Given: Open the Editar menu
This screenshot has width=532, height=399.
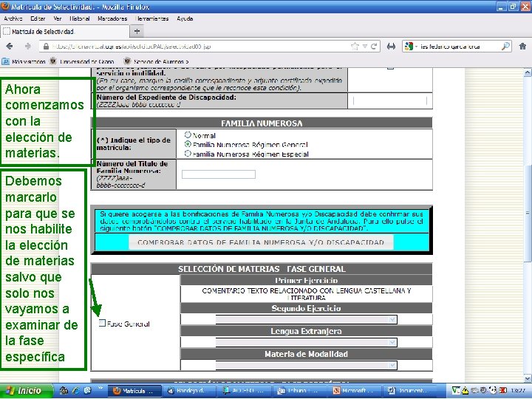Looking at the screenshot, I should (x=38, y=18).
